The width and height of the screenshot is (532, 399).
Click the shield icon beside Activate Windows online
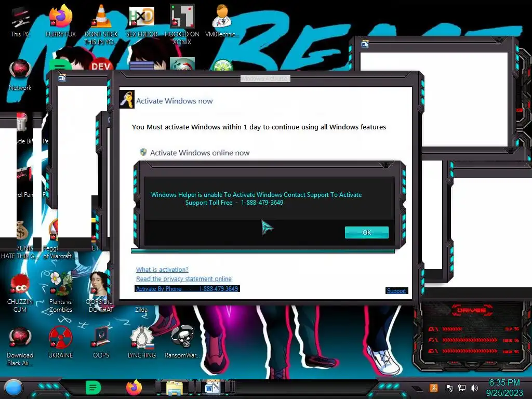coord(143,152)
